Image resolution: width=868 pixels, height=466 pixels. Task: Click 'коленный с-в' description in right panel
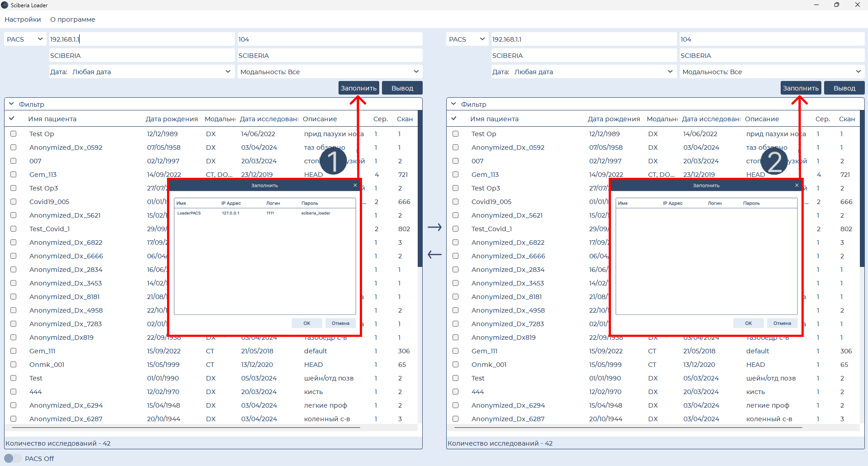click(x=769, y=419)
